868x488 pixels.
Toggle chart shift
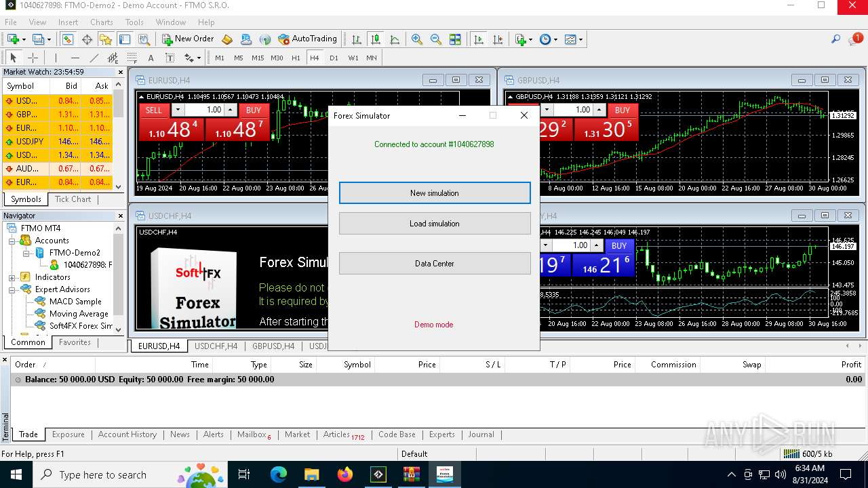(498, 39)
